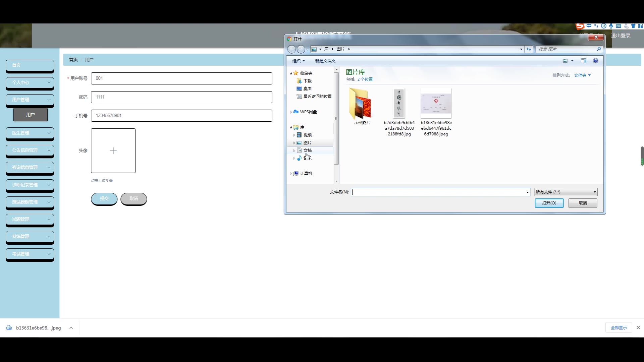
Task: Expand the 医生管理 sidebar menu
Action: tap(30, 133)
